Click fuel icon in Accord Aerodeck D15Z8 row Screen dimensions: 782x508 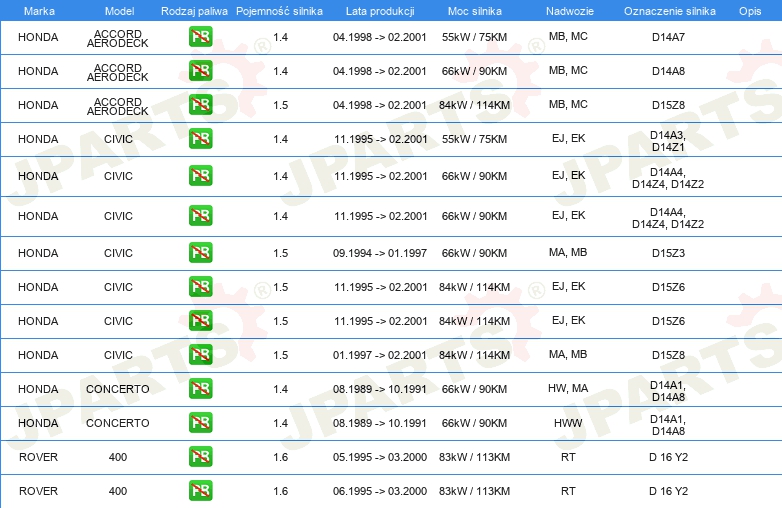pos(200,105)
